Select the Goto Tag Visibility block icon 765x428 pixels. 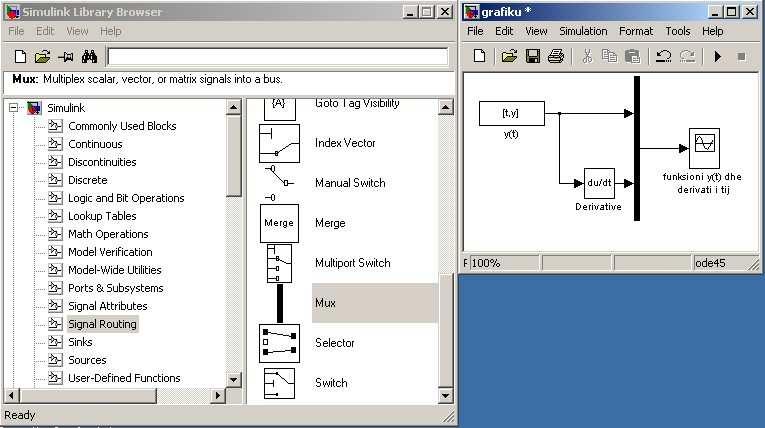click(280, 108)
